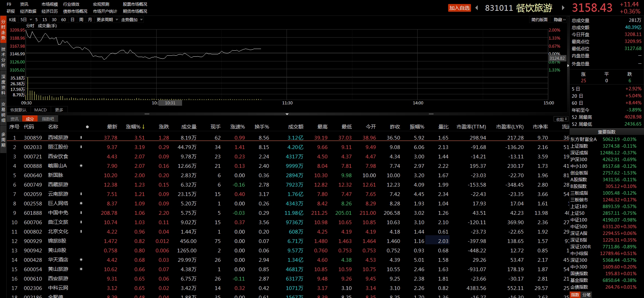Screen dimensions: 644x298
Task: Switch to the 指数吧 tab
Action: pyautogui.click(x=48, y=119)
